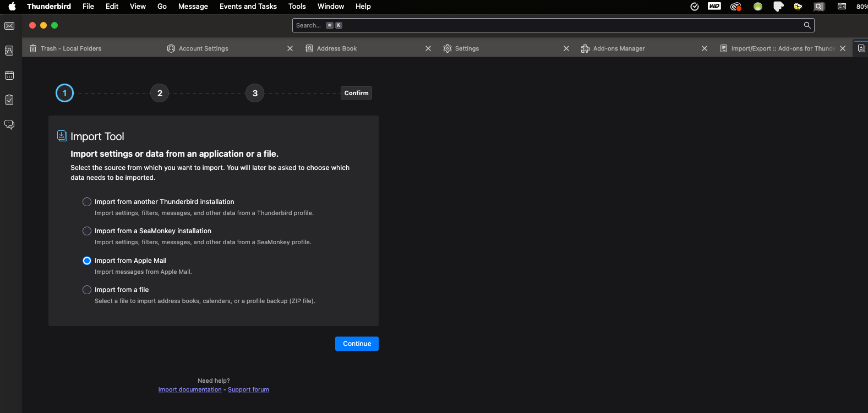Screen dimensions: 868x413
Task: Choose the Import from a file option
Action: [x=87, y=290]
